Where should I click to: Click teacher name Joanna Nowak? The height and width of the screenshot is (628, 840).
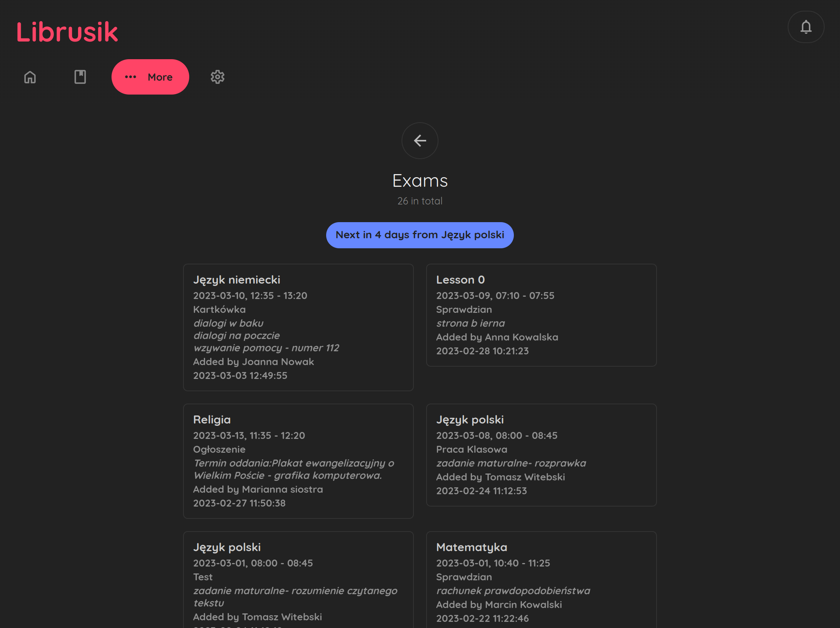[x=278, y=362]
